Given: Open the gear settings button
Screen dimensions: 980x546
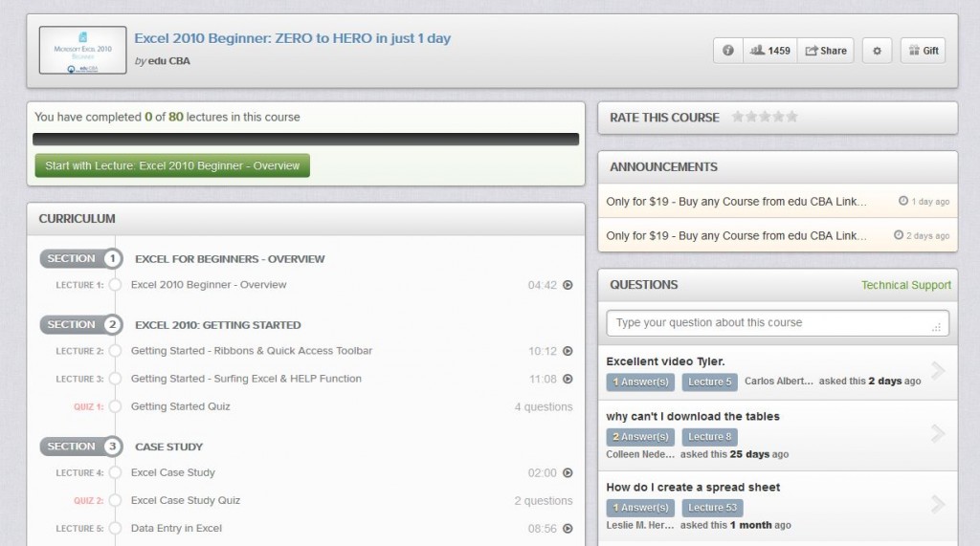Looking at the screenshot, I should point(877,51).
